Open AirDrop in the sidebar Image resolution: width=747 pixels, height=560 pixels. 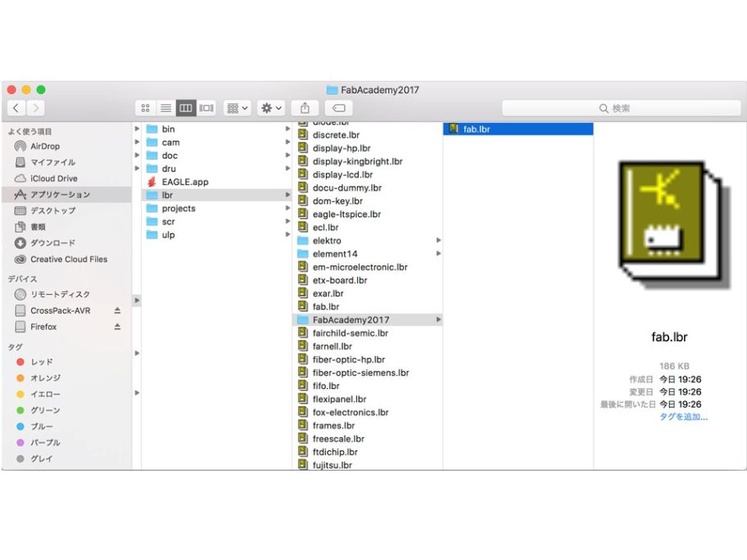66,147
